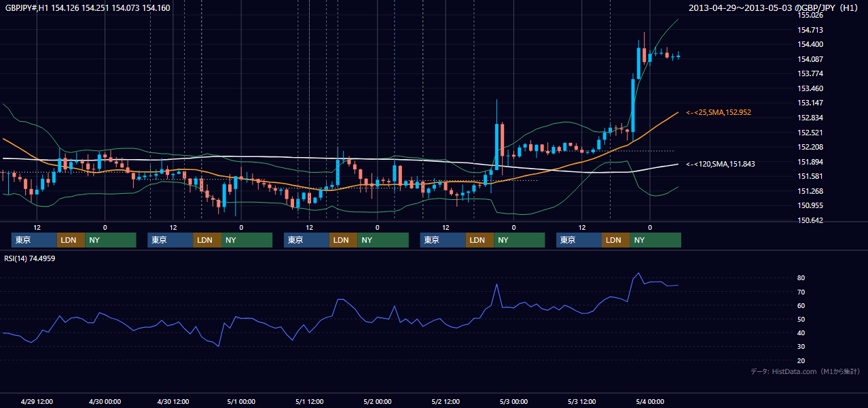Click RSI axis level 50
868x408 pixels.
(801, 319)
